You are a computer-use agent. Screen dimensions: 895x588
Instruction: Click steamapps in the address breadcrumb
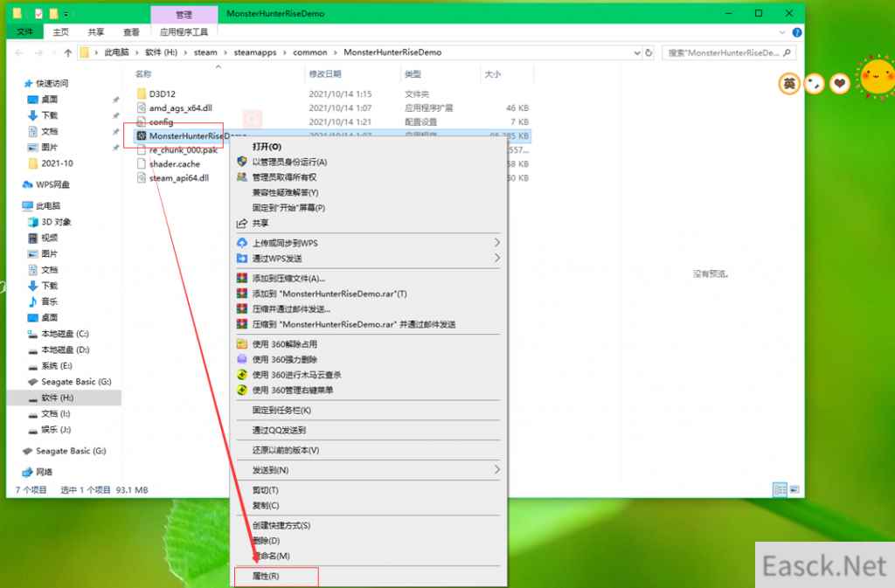click(x=255, y=52)
